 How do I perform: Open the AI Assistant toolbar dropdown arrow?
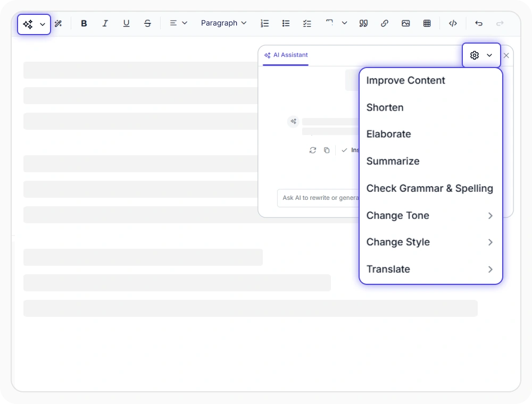(43, 24)
